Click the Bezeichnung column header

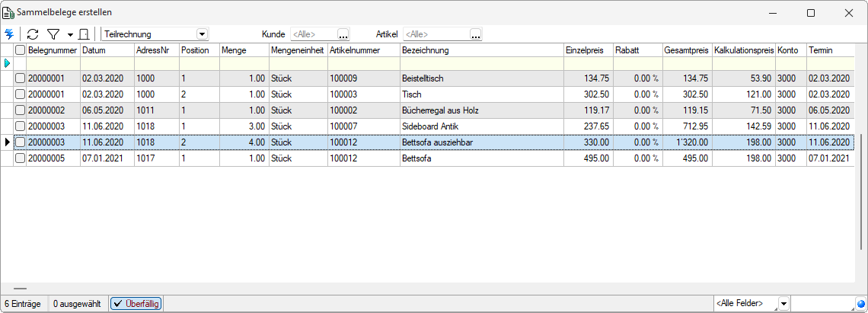[x=482, y=50]
